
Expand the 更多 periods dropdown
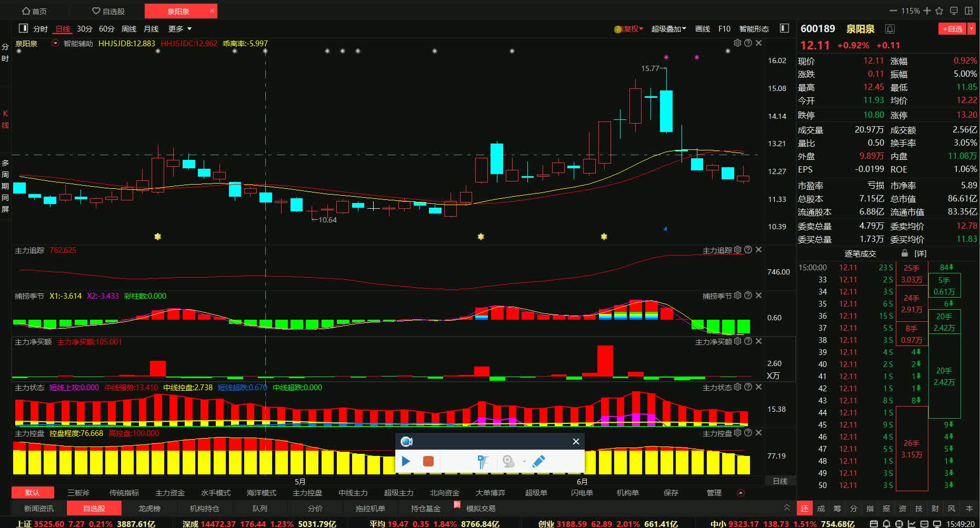pyautogui.click(x=179, y=29)
